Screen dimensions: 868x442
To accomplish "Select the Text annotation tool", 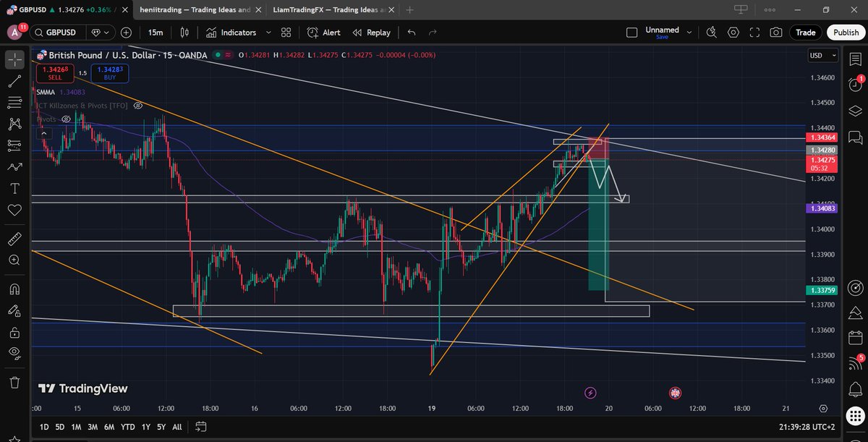I will coord(14,188).
